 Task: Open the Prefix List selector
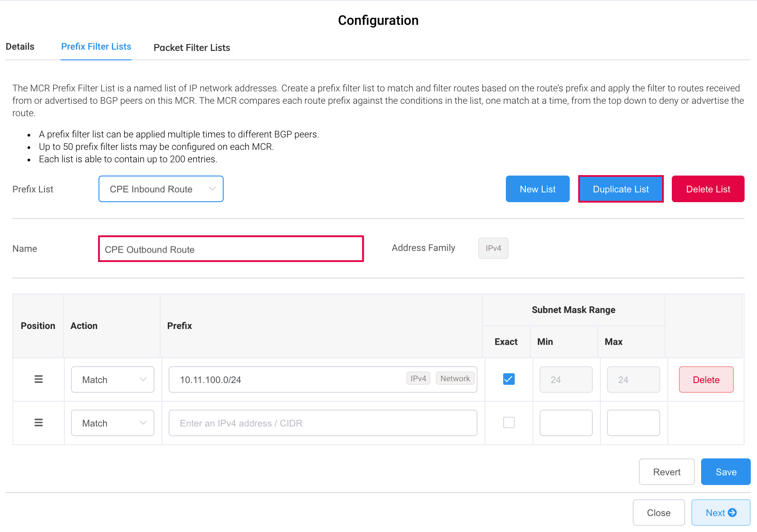(x=161, y=189)
